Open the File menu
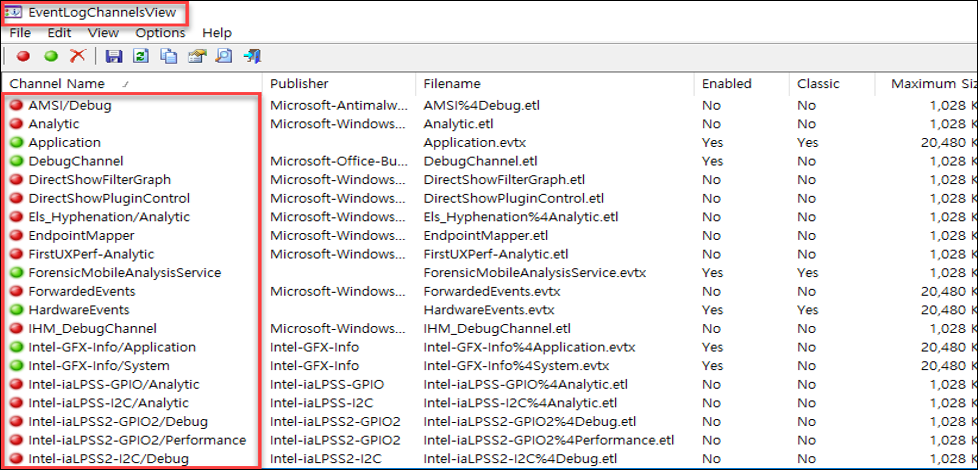This screenshot has width=978, height=470. tap(21, 33)
